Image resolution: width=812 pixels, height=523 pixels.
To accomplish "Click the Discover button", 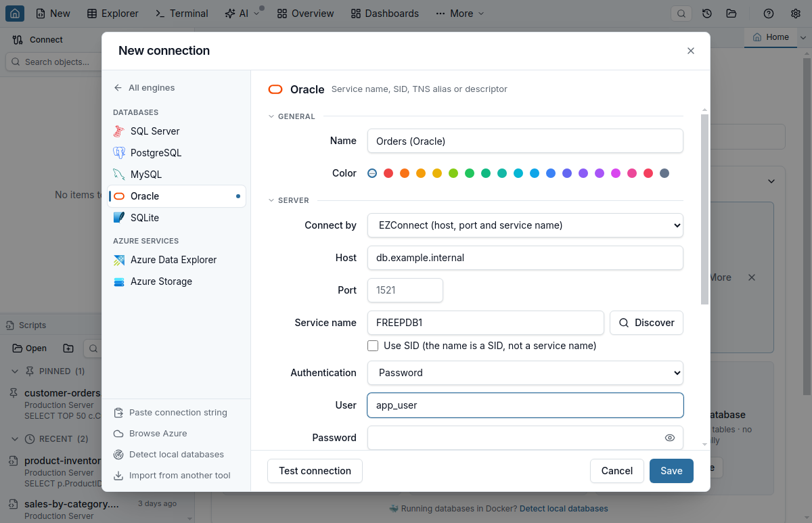I will point(646,323).
